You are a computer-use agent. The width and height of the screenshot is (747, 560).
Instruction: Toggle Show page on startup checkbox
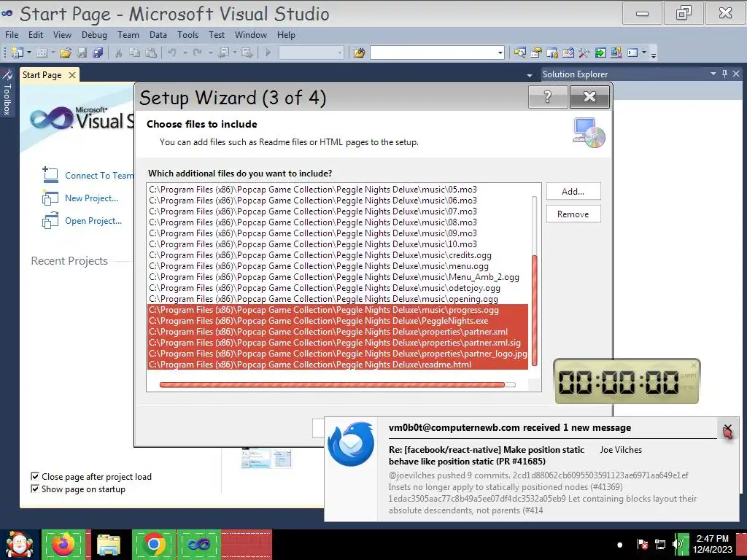(35, 489)
